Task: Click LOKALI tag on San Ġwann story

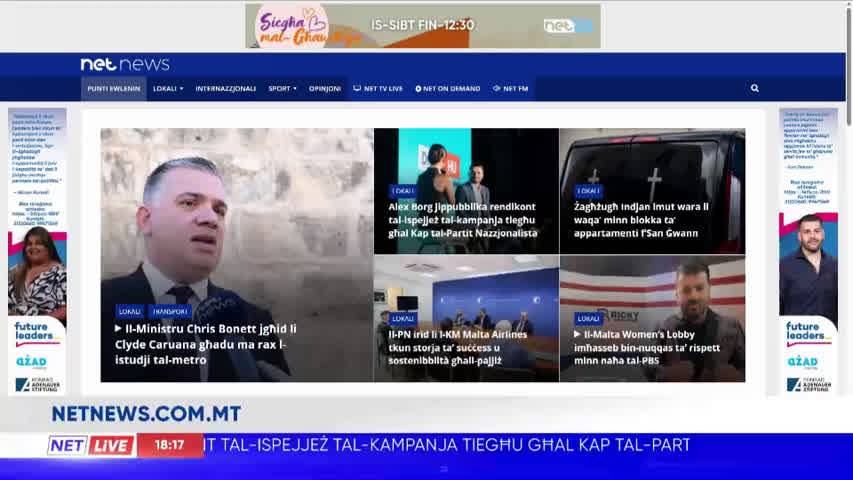Action: point(588,191)
